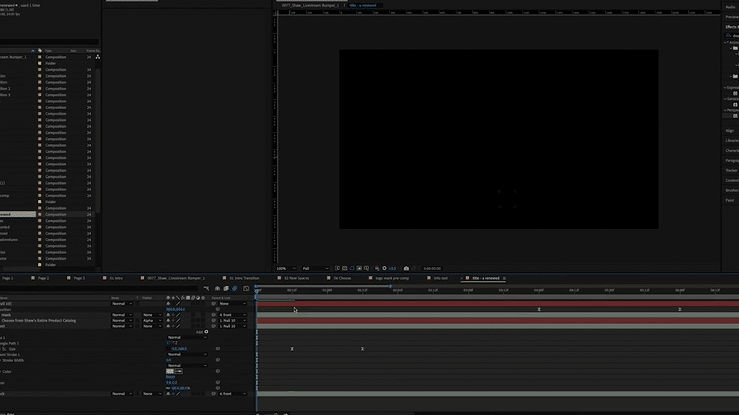Open the composition mini-flowchart in timeline
This screenshot has width=739, height=415.
point(206,288)
